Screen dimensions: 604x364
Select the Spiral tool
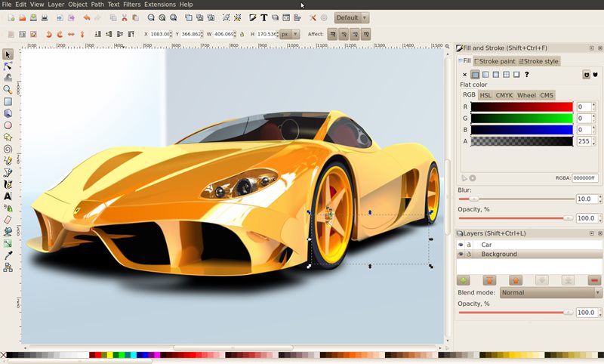point(8,149)
